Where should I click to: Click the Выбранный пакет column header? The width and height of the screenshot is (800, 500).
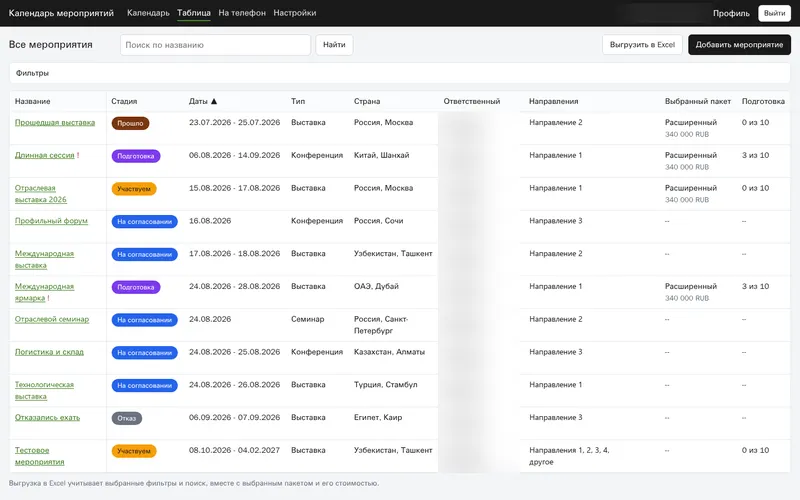[697, 101]
